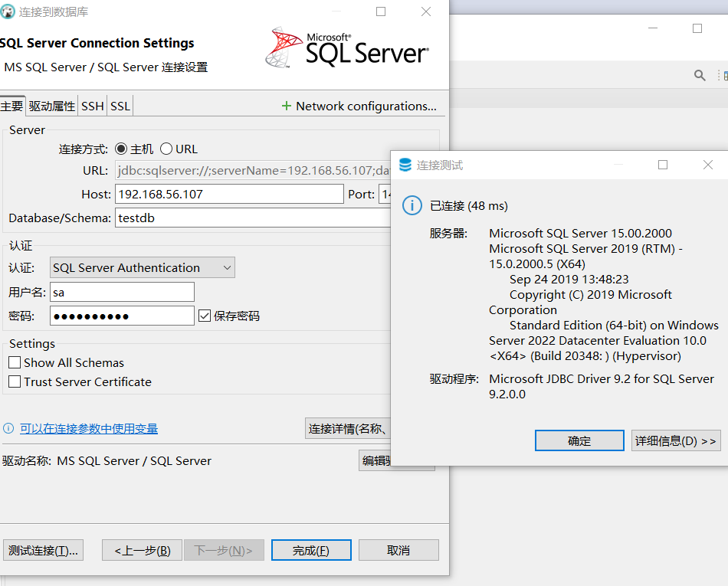Open the SSL tab
728x586 pixels.
(120, 106)
